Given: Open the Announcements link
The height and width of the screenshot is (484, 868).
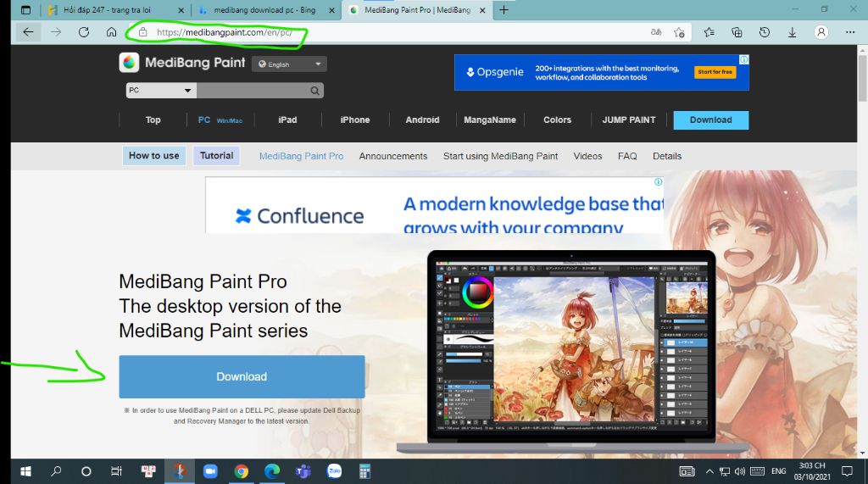Looking at the screenshot, I should (393, 156).
